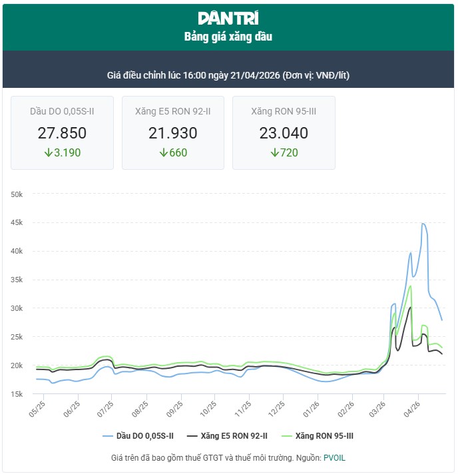Click the green down arrow beside 3.190
This screenshot has height=476, width=462.
pyautogui.click(x=48, y=152)
